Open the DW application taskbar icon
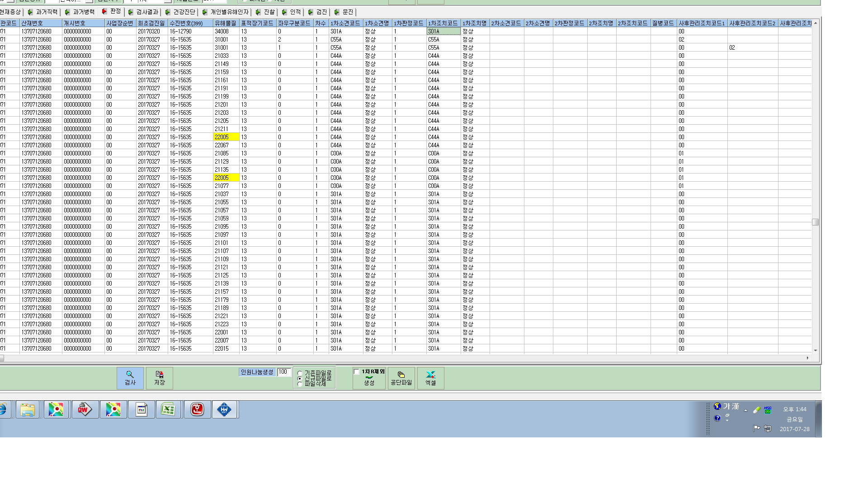This screenshot has height=488, width=868. [85, 409]
